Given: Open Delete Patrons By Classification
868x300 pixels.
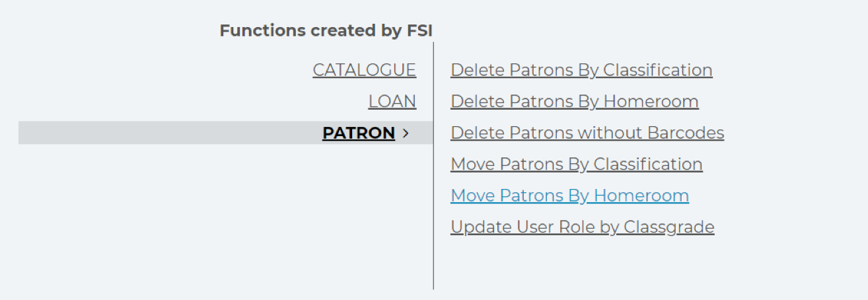Looking at the screenshot, I should 581,70.
